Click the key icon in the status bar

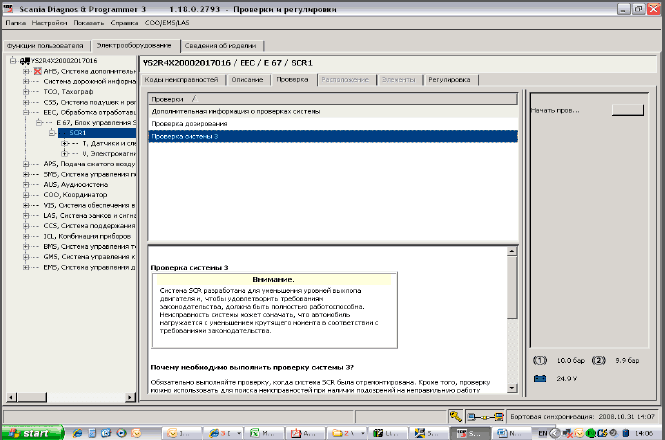[x=455, y=416]
